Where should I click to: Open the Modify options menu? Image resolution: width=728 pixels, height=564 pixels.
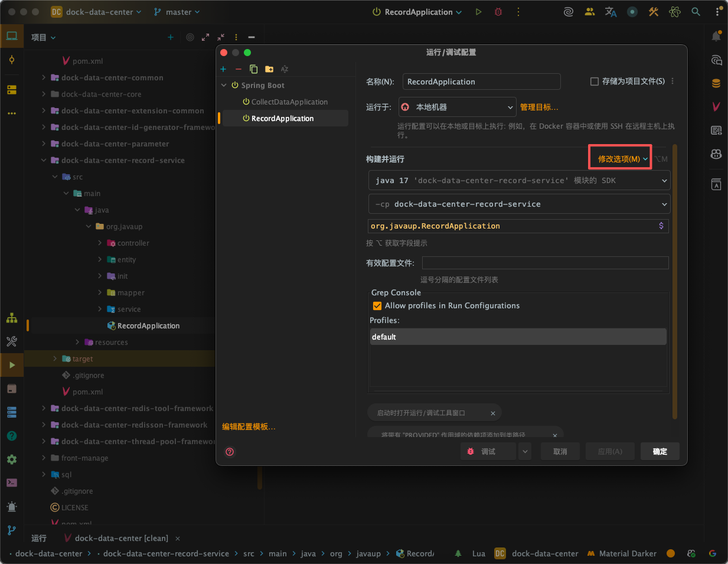tap(620, 158)
